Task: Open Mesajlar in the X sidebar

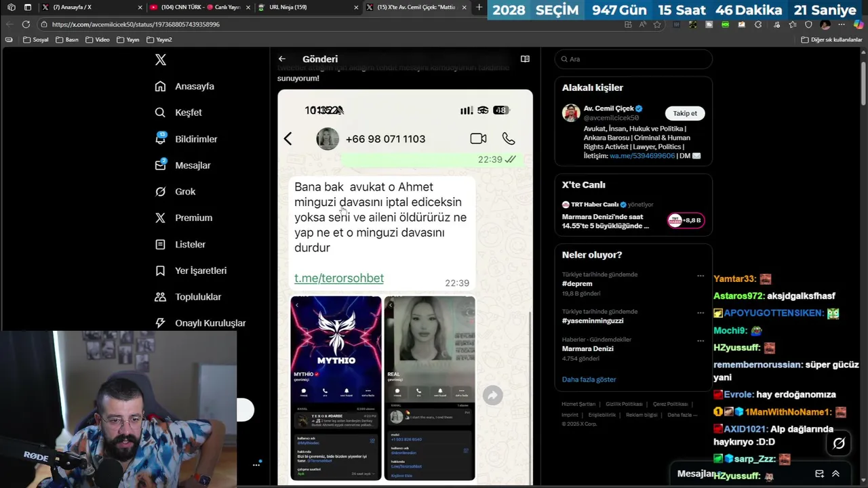Action: [183, 165]
